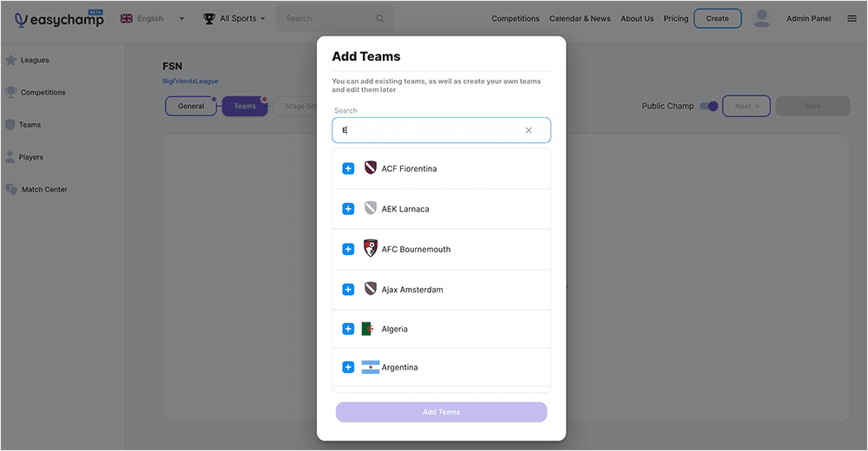
Task: Click the plus icon beside AEK Larnaca
Action: point(348,209)
